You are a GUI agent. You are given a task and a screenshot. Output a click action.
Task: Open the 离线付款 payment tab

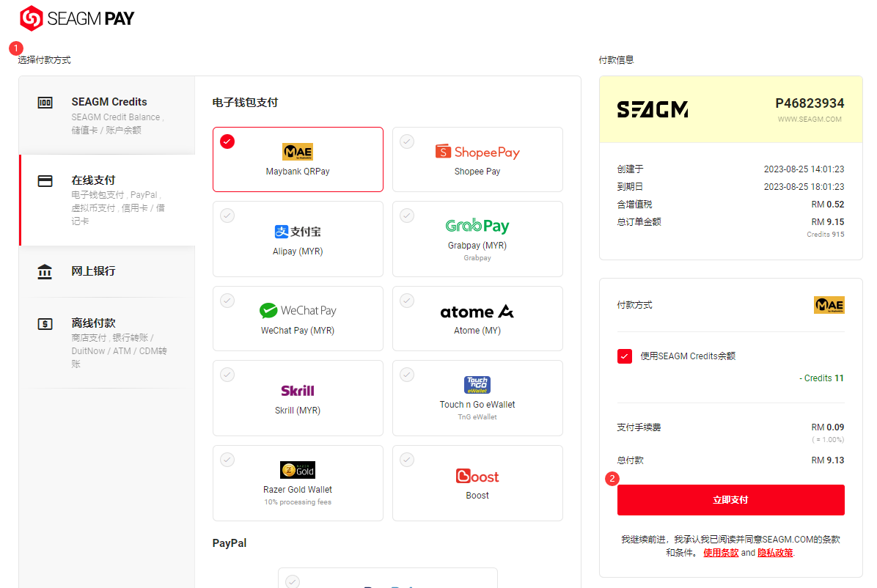pyautogui.click(x=107, y=343)
